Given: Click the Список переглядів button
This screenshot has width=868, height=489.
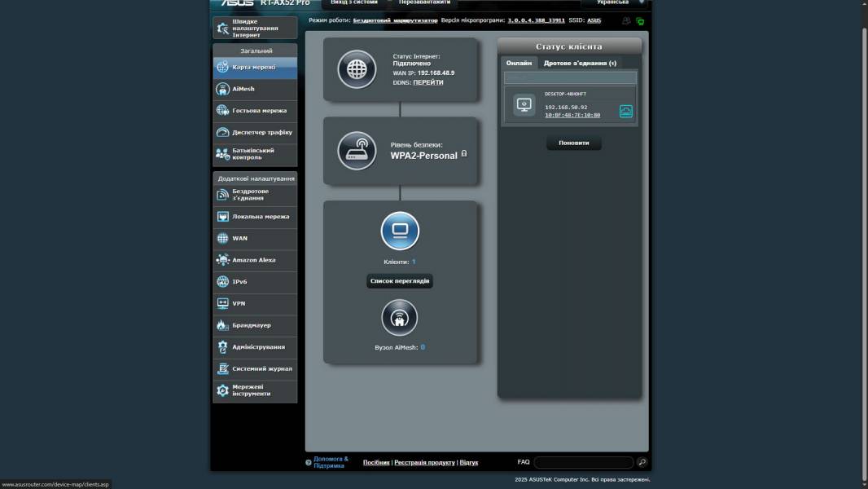Looking at the screenshot, I should click(399, 281).
